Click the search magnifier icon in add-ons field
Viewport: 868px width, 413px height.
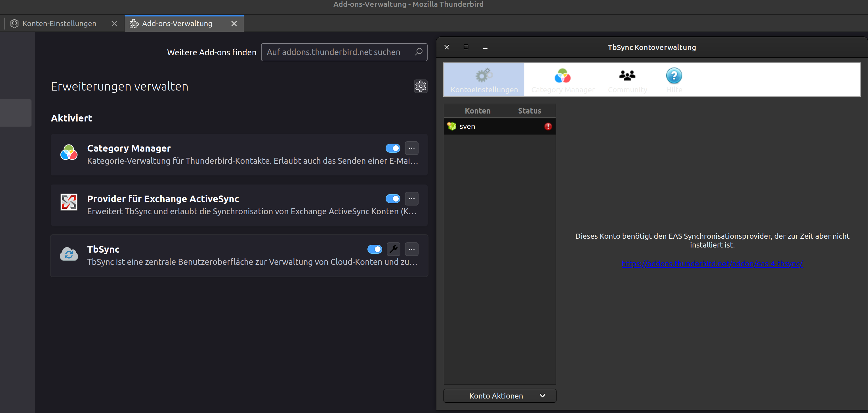419,52
